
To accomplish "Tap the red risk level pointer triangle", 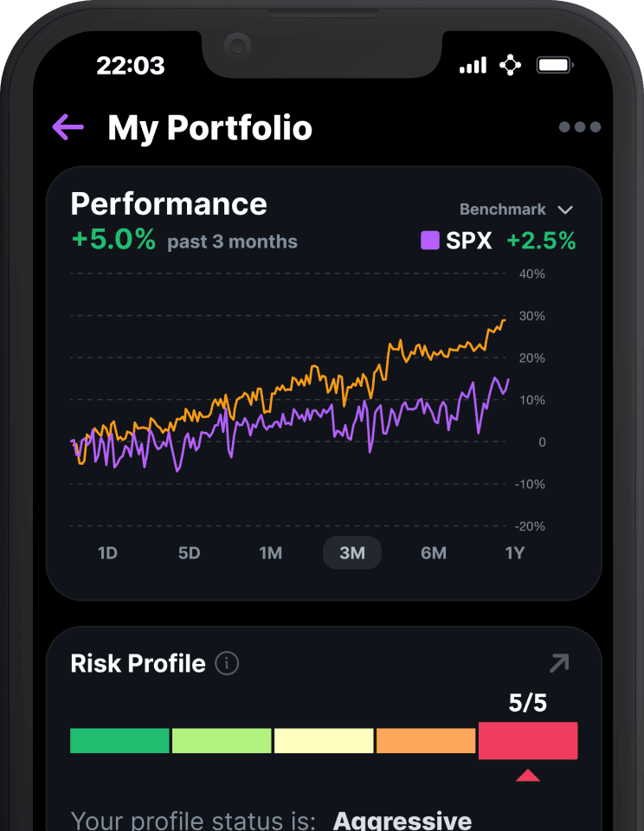I will (528, 776).
